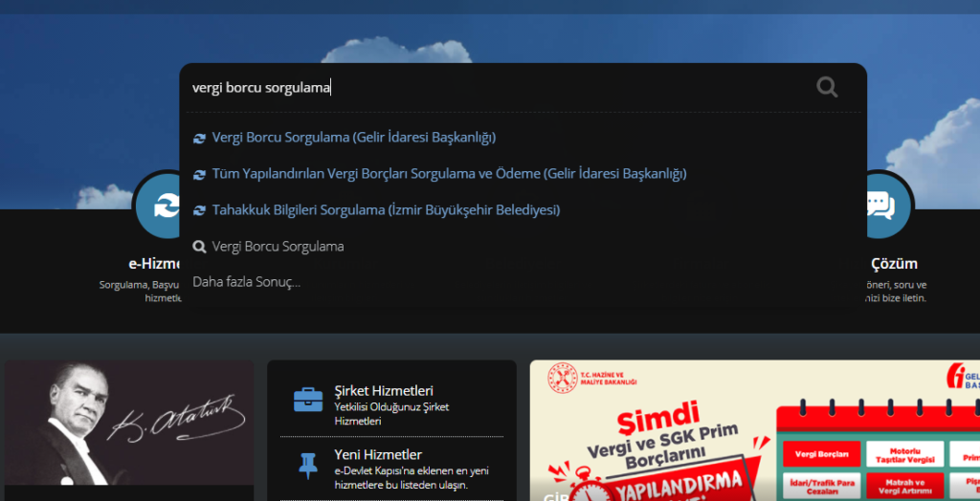Click the service icon beside Tahakkuk Bilgileri Sorgulama
The image size is (980, 501).
[199, 210]
